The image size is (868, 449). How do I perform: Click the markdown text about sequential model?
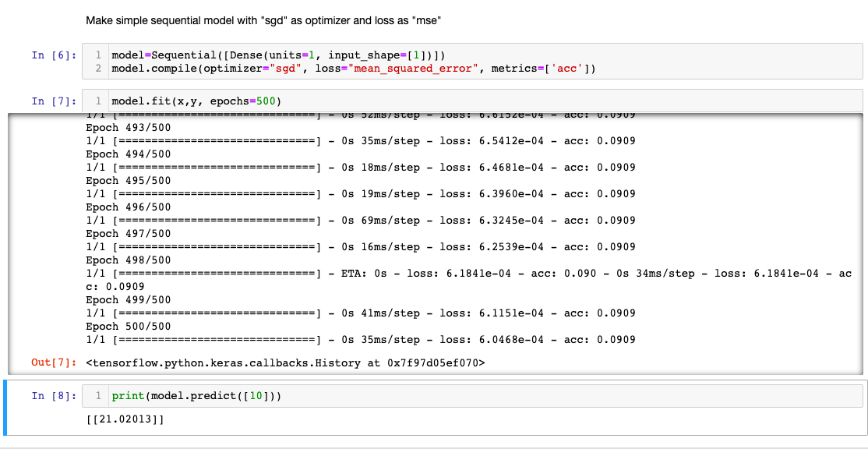pyautogui.click(x=265, y=20)
